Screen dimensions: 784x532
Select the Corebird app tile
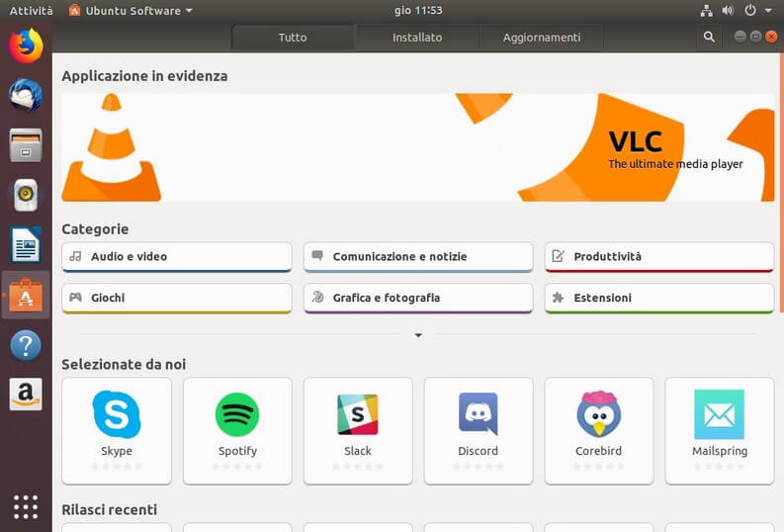pos(599,431)
